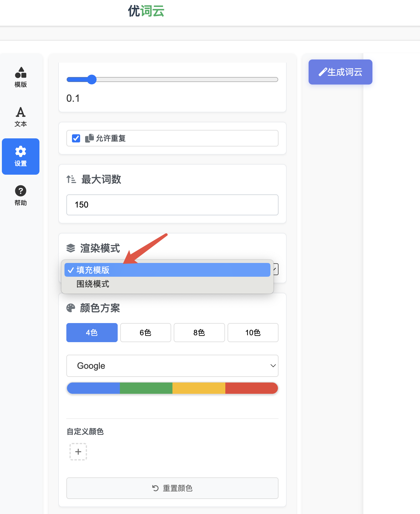420x514 pixels.
Task: Click the letter A text icon
Action: (x=21, y=112)
